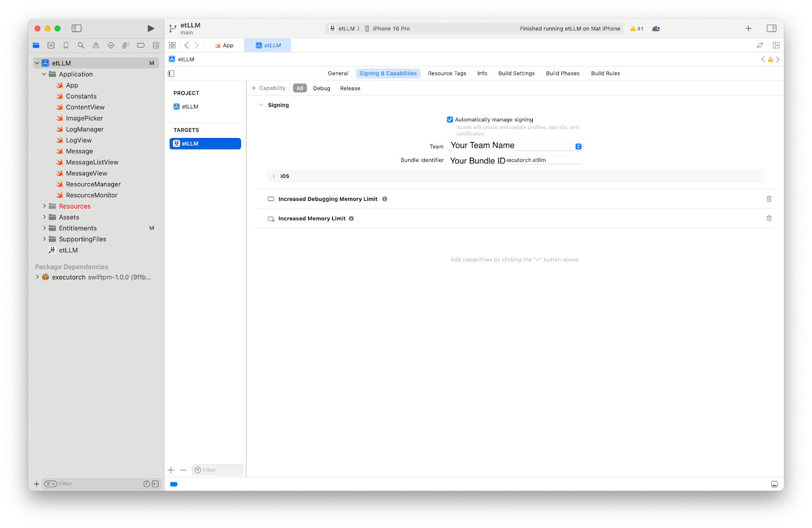
Task: Click the Bundle Identifier field
Action: [x=543, y=160]
